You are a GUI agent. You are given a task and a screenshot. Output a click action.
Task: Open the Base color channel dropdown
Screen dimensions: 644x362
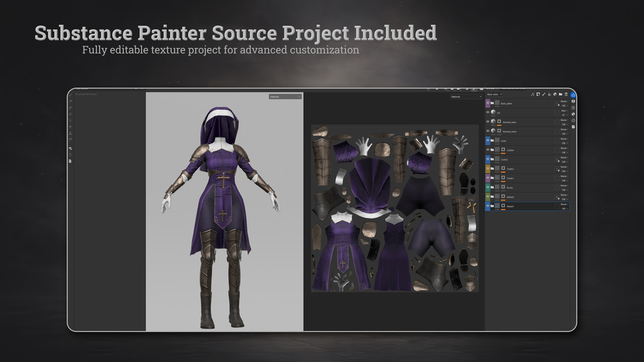495,94
